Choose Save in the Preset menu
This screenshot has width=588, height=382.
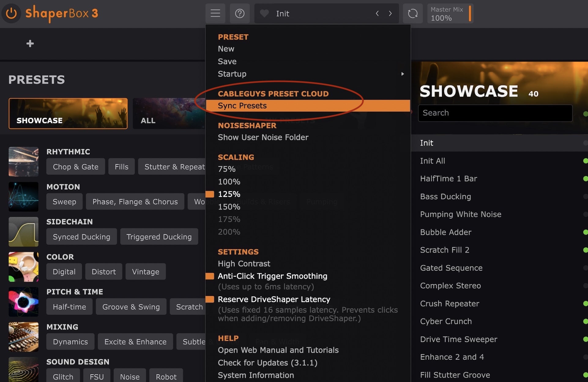[227, 61]
